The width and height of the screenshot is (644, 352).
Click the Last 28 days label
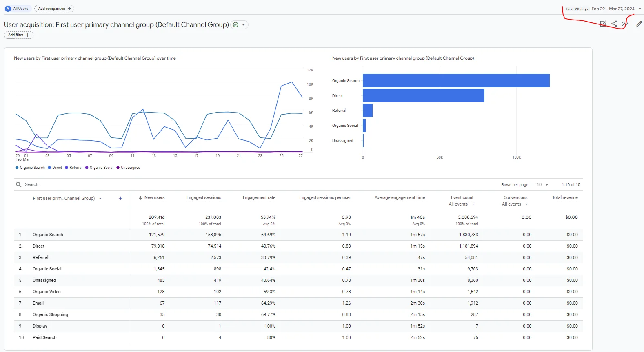(x=577, y=9)
